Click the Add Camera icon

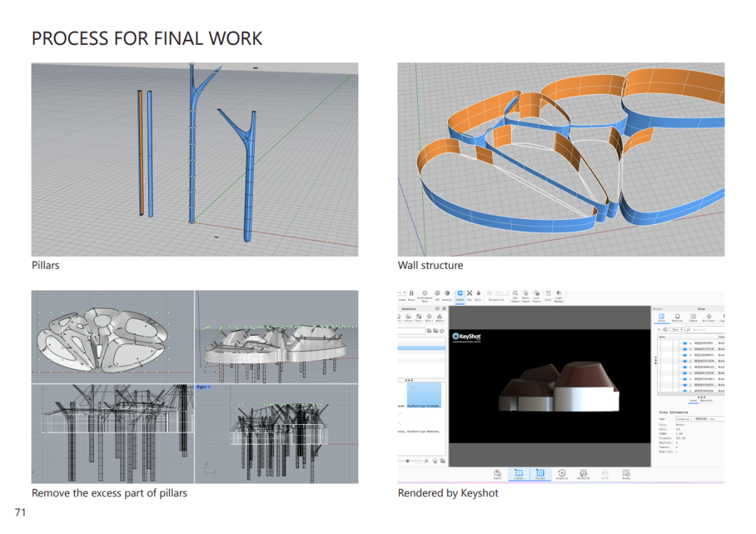514,295
